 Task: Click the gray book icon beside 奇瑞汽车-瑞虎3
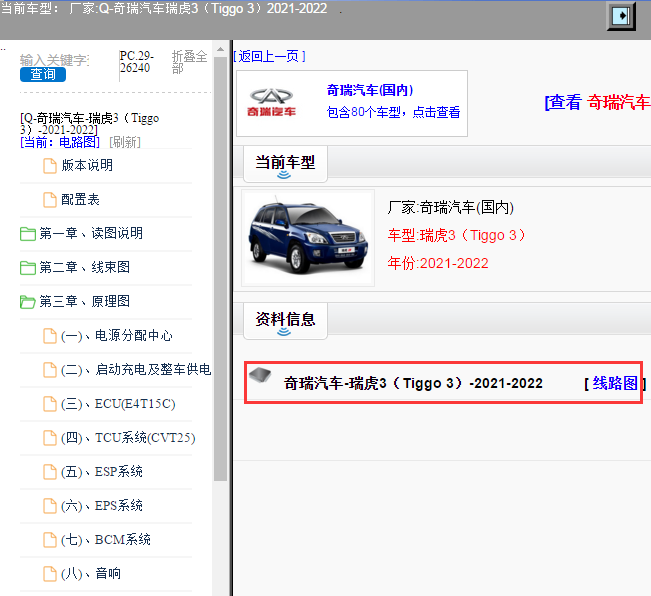point(260,376)
